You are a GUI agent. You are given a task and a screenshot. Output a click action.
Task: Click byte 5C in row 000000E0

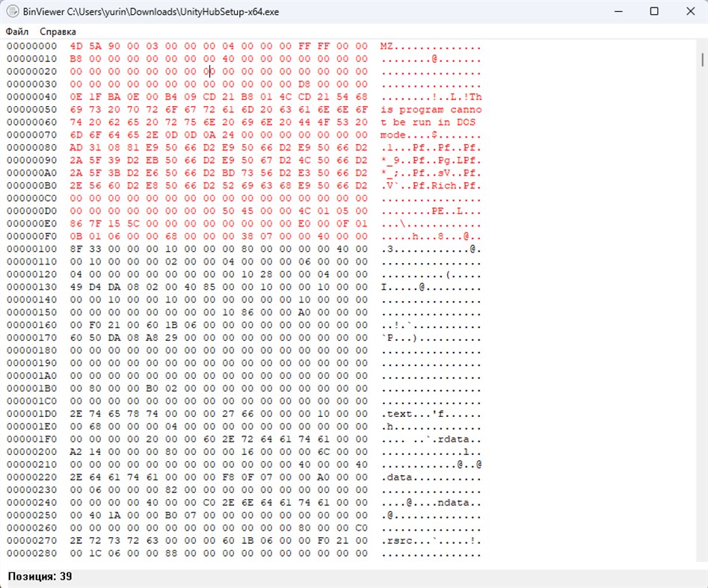(x=133, y=223)
